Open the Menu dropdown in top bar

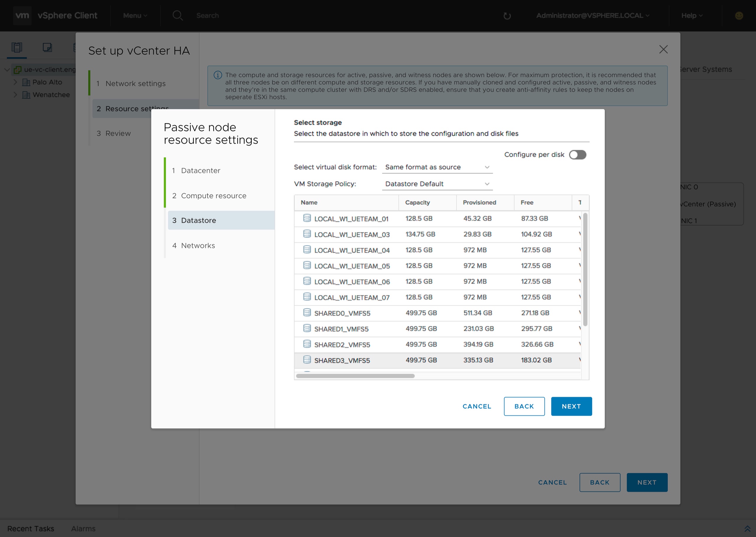[x=135, y=16]
